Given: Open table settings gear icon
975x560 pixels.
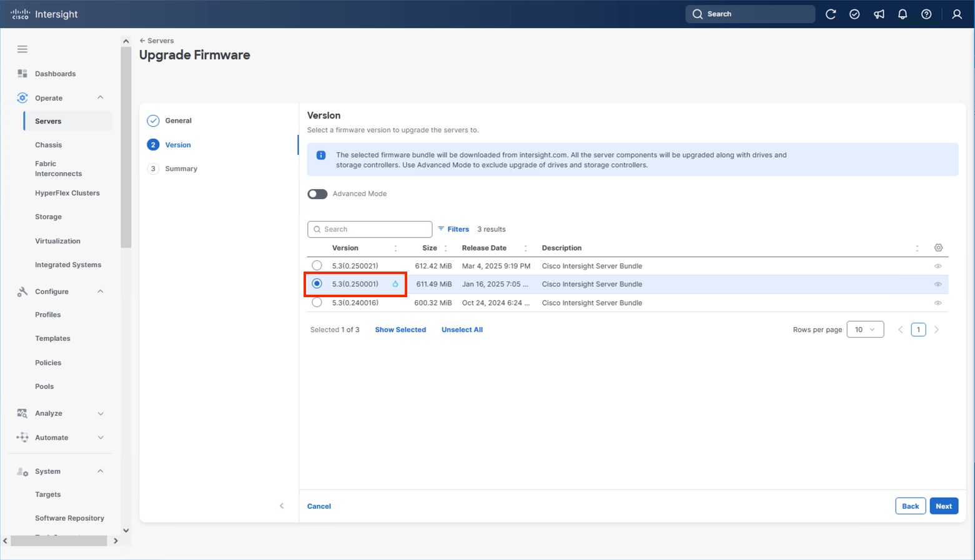Looking at the screenshot, I should coord(938,247).
